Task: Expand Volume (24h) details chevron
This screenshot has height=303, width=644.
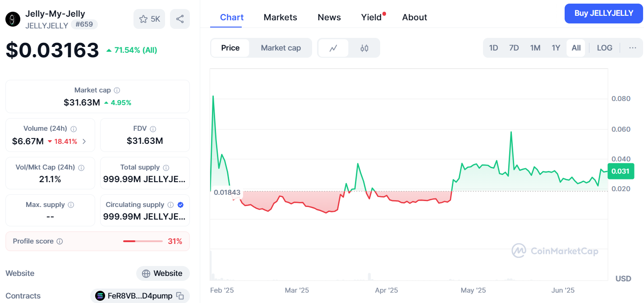Action: (84, 142)
